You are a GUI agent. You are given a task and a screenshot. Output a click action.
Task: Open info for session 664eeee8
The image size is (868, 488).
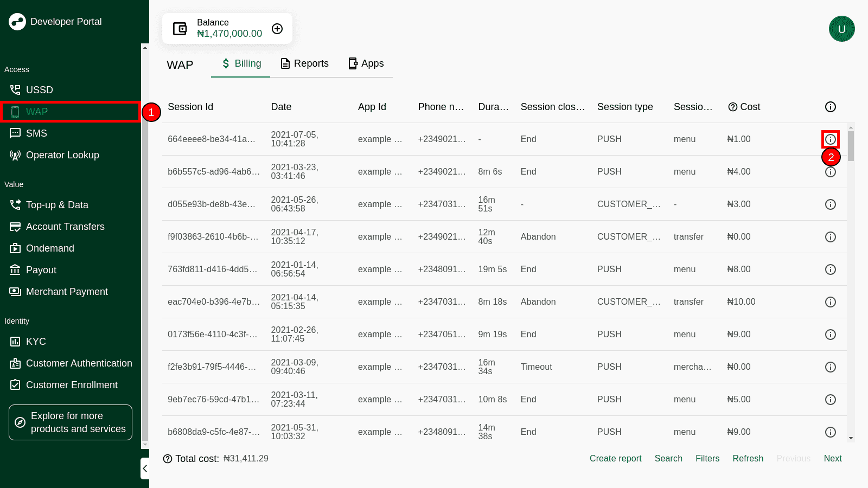tap(830, 139)
